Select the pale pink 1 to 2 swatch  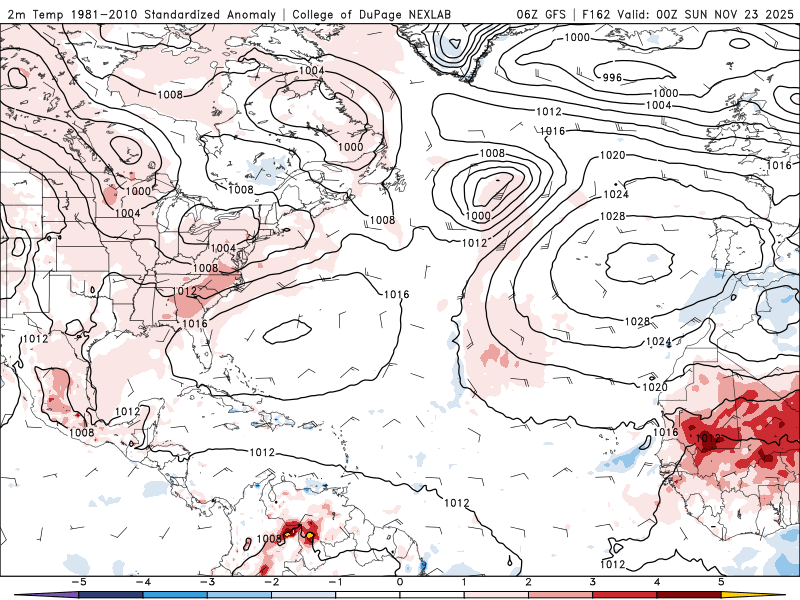(x=496, y=595)
